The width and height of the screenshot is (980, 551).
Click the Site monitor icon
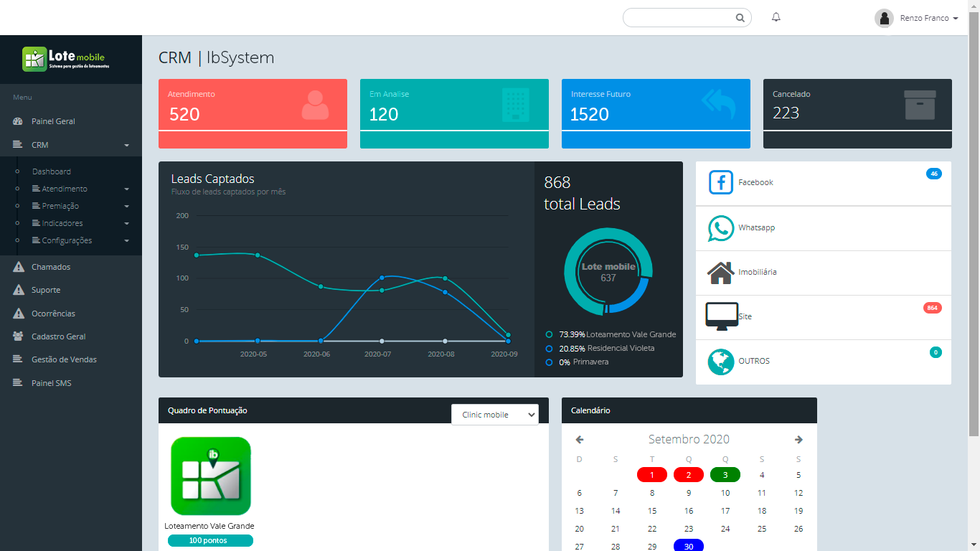click(721, 316)
